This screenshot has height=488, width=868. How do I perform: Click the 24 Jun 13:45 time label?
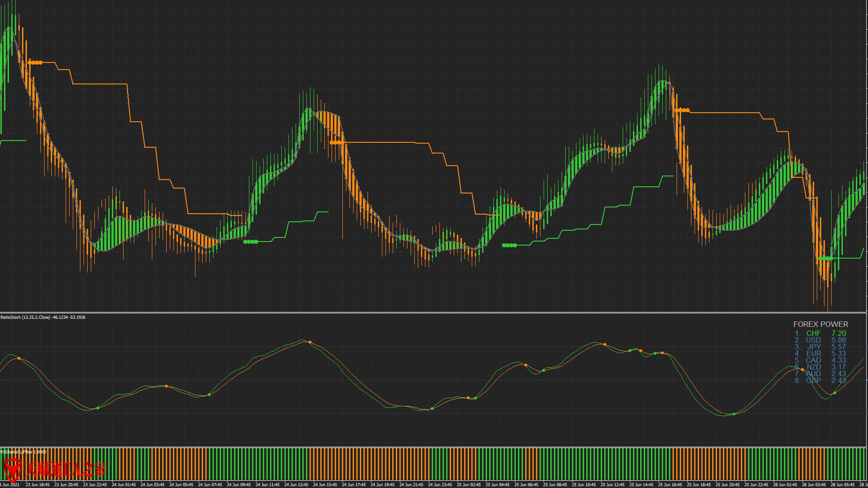point(296,485)
